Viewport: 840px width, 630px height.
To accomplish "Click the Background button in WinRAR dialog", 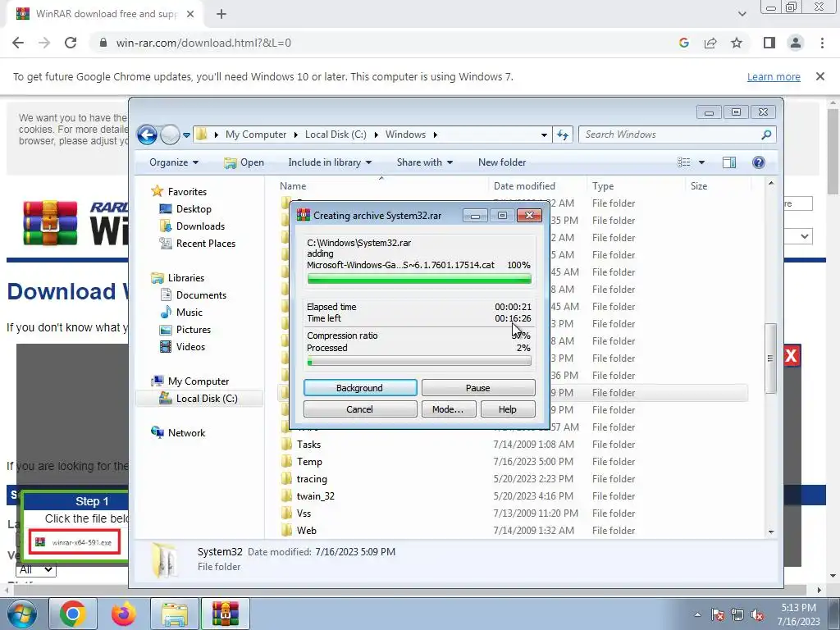I will (360, 388).
